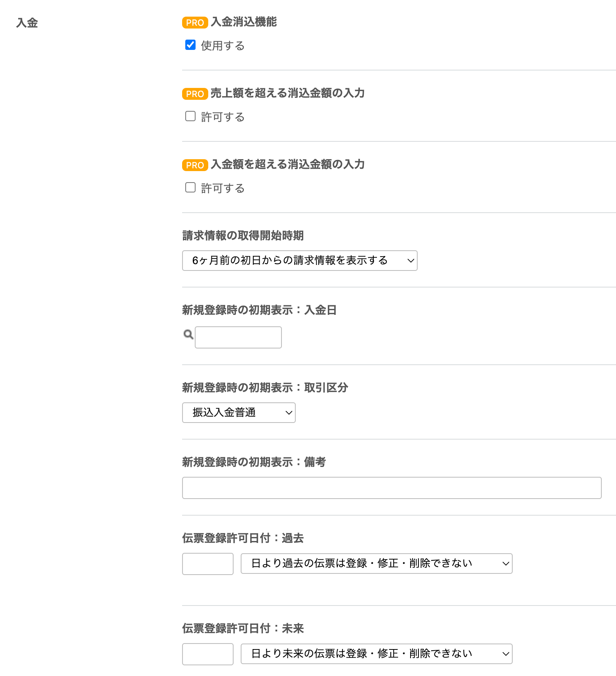Viewport: 616px width, 676px height.
Task: Click the 伝票登録許可日付:過去 label
Action: [243, 538]
